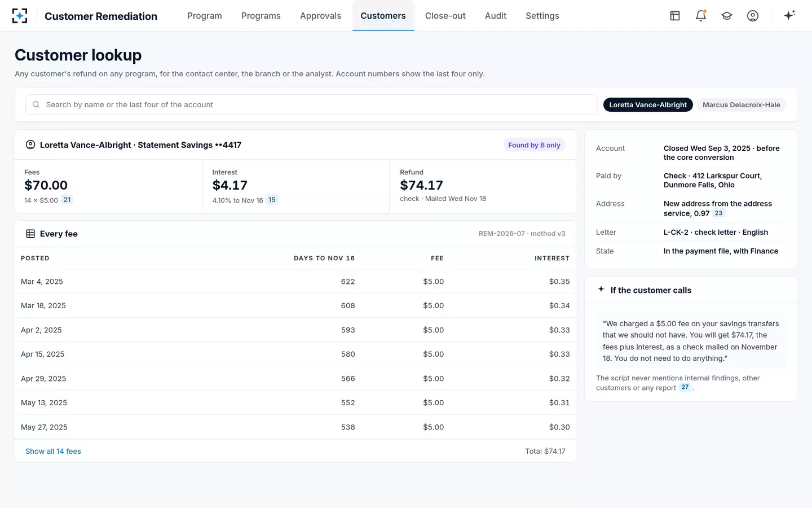Open the Close-out tab

point(445,16)
